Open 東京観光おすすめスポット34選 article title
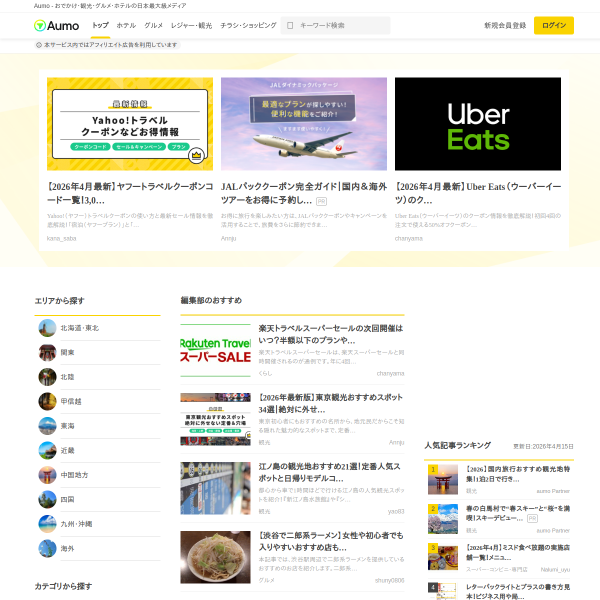 (331, 404)
